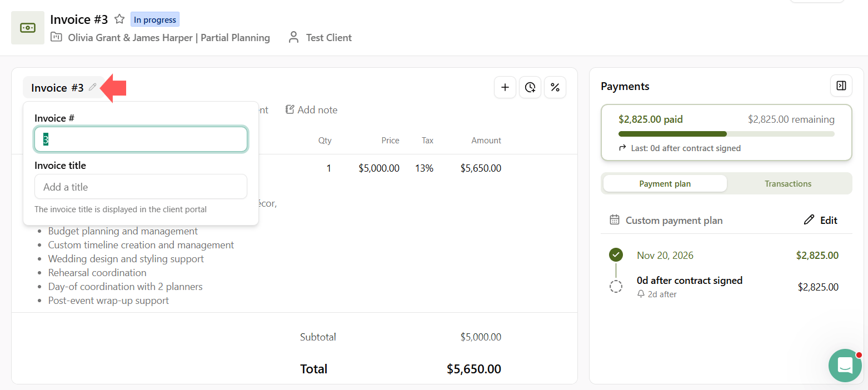Open the Test Client profile
868x390 pixels.
329,38
